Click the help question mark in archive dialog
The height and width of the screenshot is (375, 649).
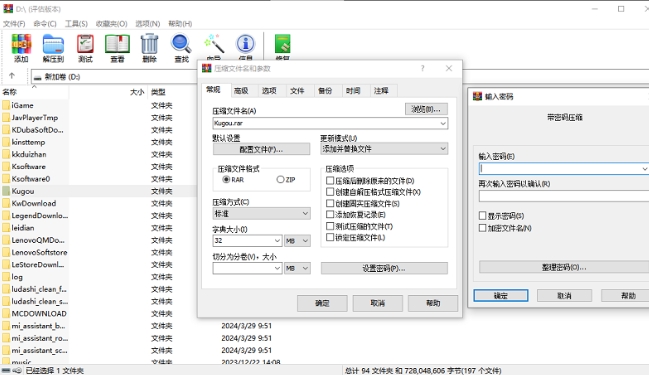(x=422, y=68)
